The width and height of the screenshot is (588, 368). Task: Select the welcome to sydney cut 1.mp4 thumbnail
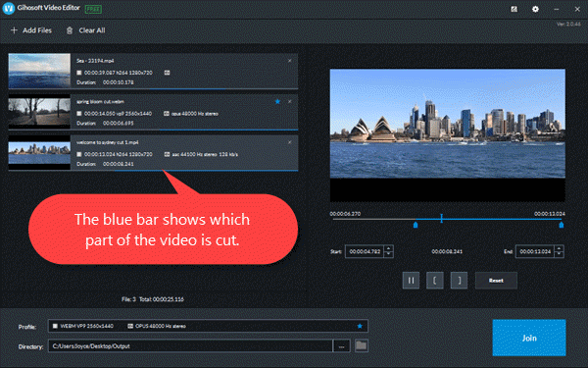click(39, 152)
